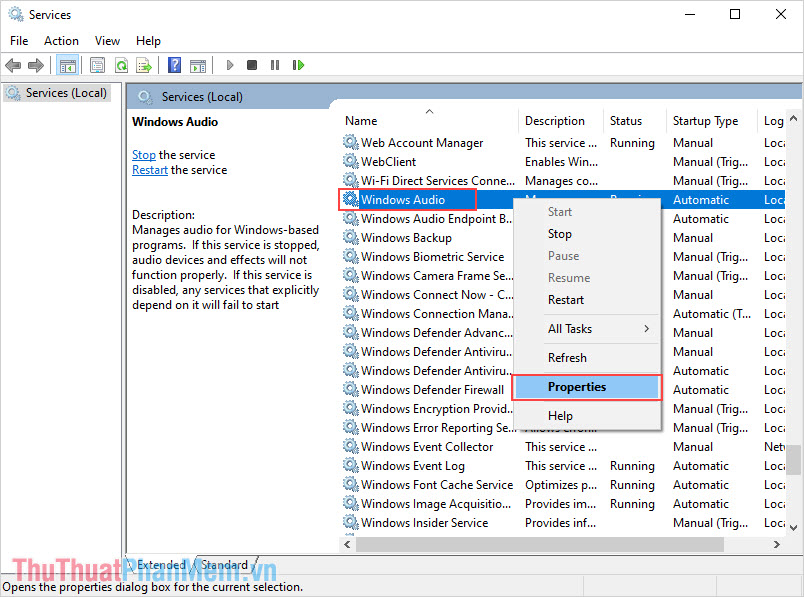Click the Pause Service toolbar icon
804x597 pixels.
tap(275, 65)
